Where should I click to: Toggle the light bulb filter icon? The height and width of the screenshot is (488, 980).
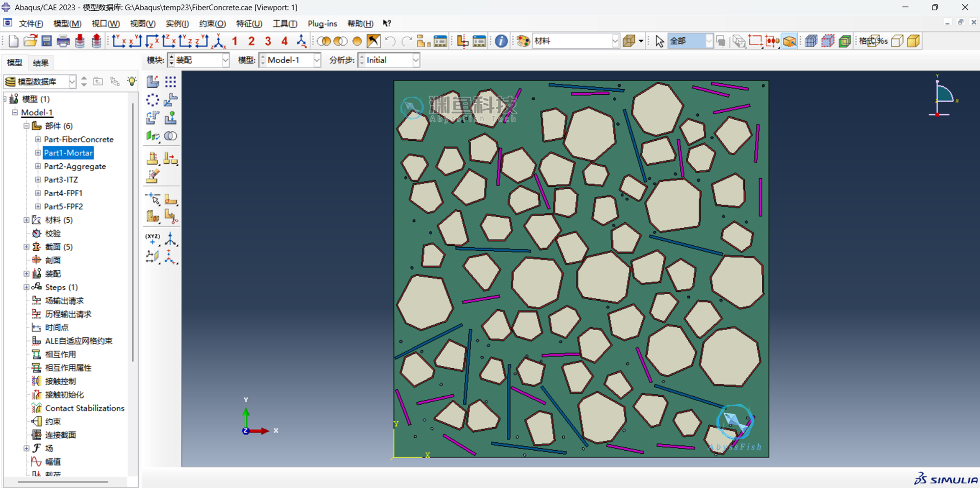tap(132, 81)
